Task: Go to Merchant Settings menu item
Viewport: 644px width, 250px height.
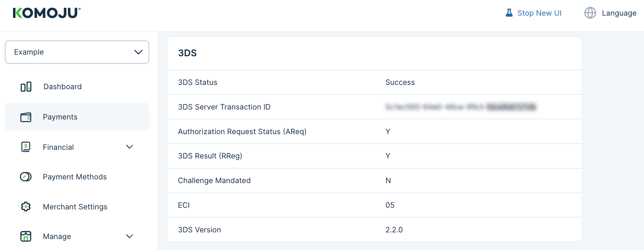Action: point(75,207)
